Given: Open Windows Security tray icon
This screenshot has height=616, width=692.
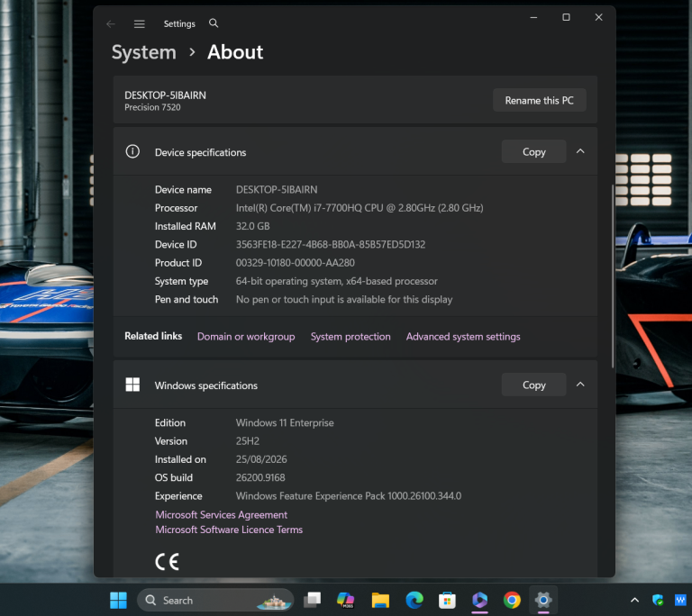Looking at the screenshot, I should coord(658,600).
